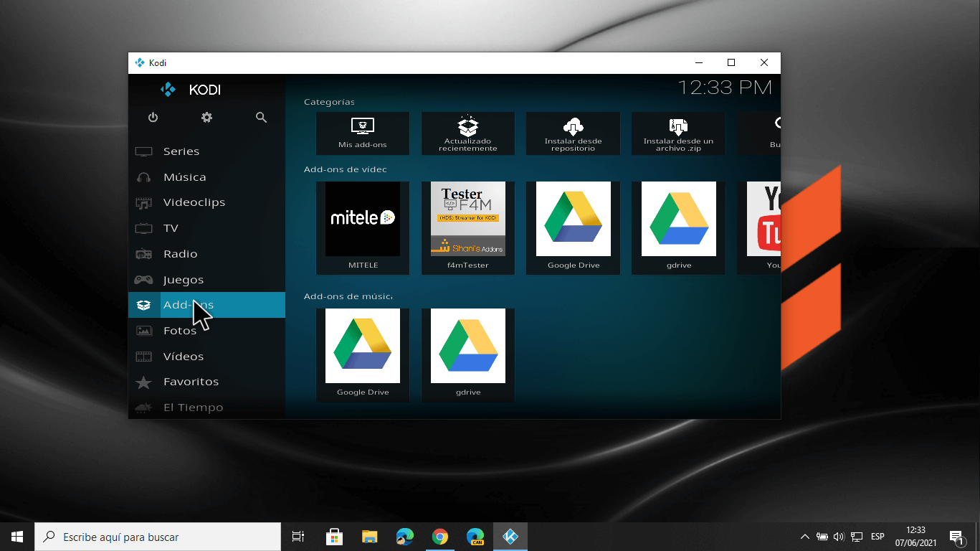Viewport: 980px width, 551px height.
Task: Click the Kodi power icon
Action: (153, 118)
